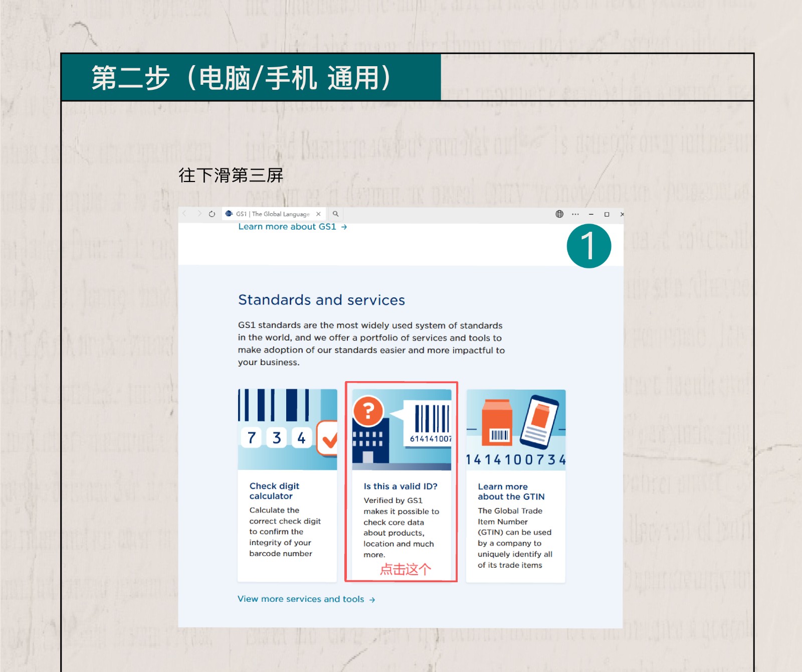Click the Global Trade Item Number description
Screen dimensions: 802x672
click(515, 538)
